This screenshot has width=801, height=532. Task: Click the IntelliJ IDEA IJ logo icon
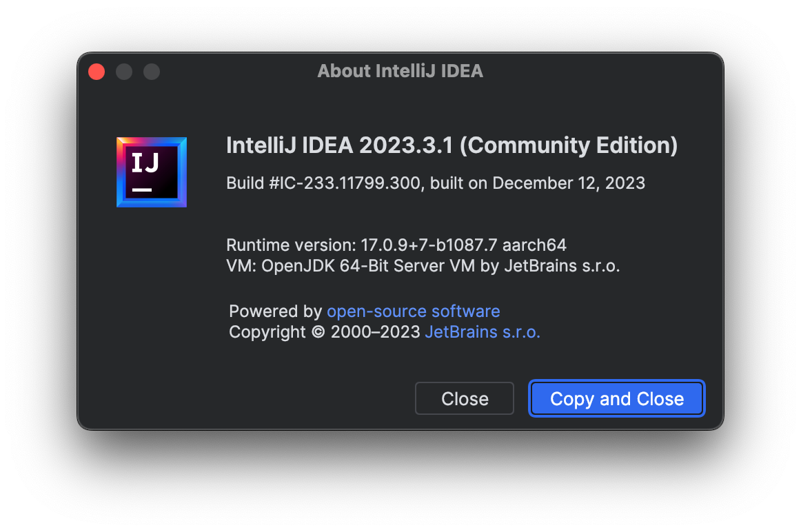(152, 172)
